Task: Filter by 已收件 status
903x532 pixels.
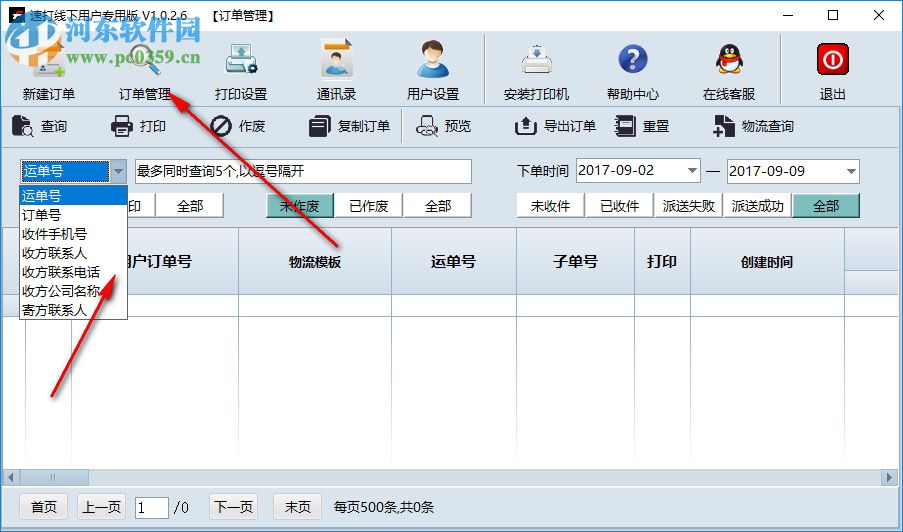Action: point(619,206)
